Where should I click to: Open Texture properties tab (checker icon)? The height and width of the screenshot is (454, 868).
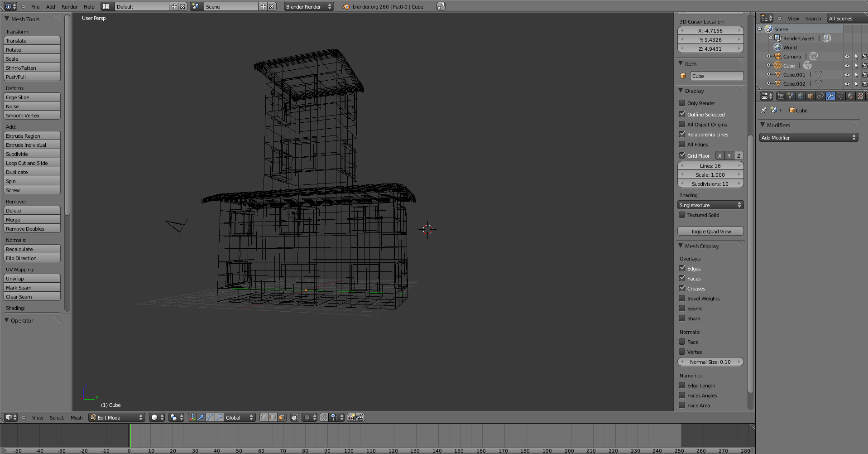pos(860,96)
